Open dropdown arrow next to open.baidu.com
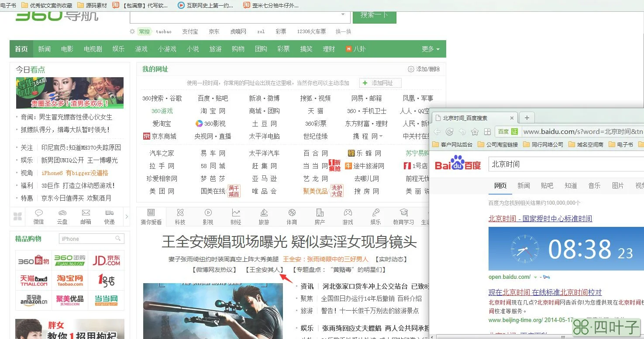The image size is (644, 339). pyautogui.click(x=535, y=277)
